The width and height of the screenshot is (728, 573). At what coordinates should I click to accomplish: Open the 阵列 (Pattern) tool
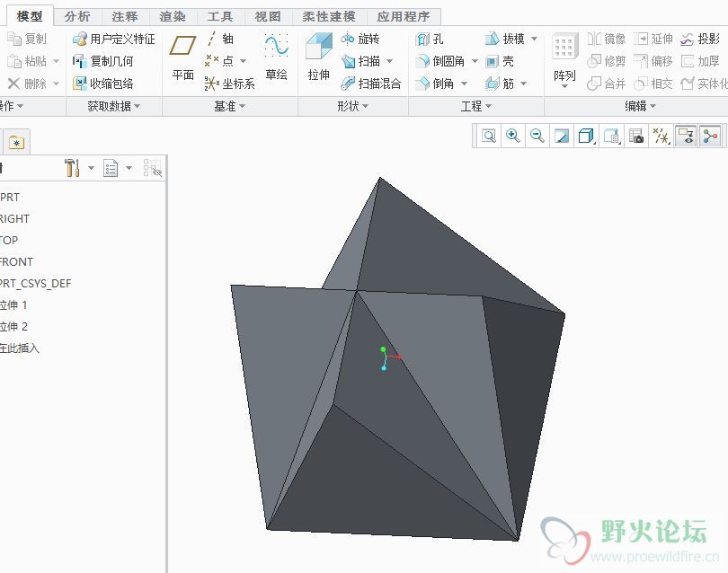click(564, 58)
